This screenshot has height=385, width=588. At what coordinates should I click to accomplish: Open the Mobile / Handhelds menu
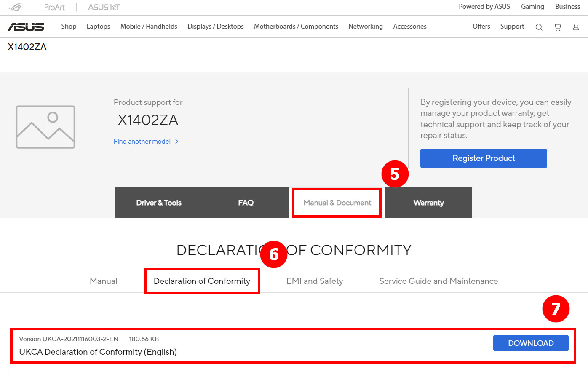[x=149, y=26]
